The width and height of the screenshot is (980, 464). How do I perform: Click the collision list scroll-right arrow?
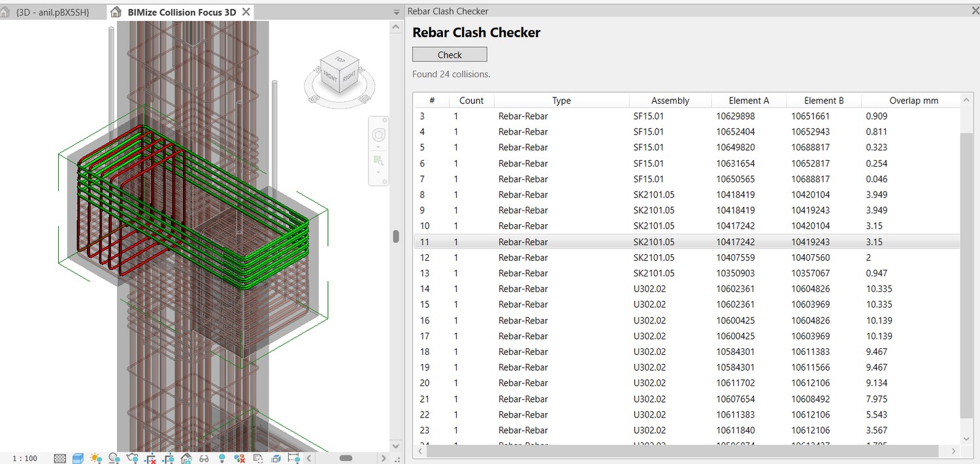pyautogui.click(x=954, y=451)
